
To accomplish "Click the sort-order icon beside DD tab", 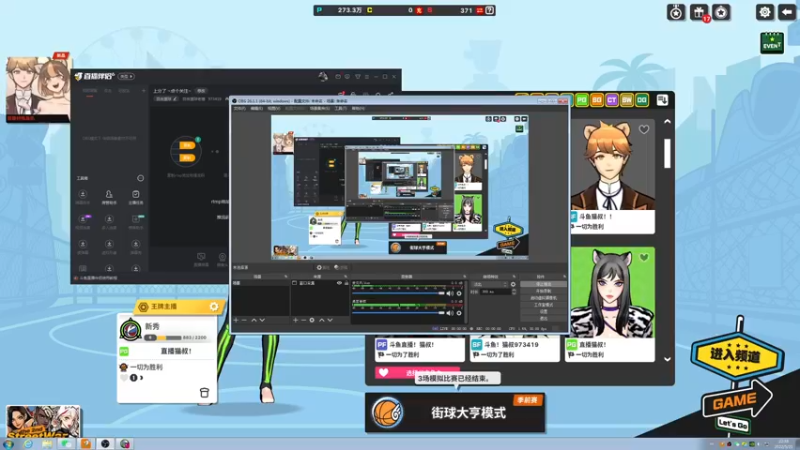I will click(662, 100).
